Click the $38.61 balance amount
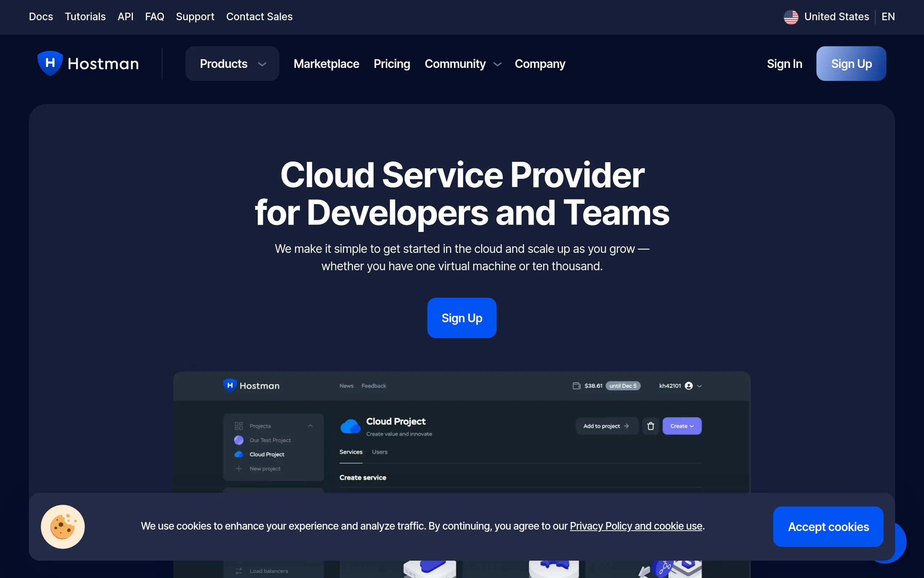This screenshot has height=578, width=924. click(x=593, y=386)
